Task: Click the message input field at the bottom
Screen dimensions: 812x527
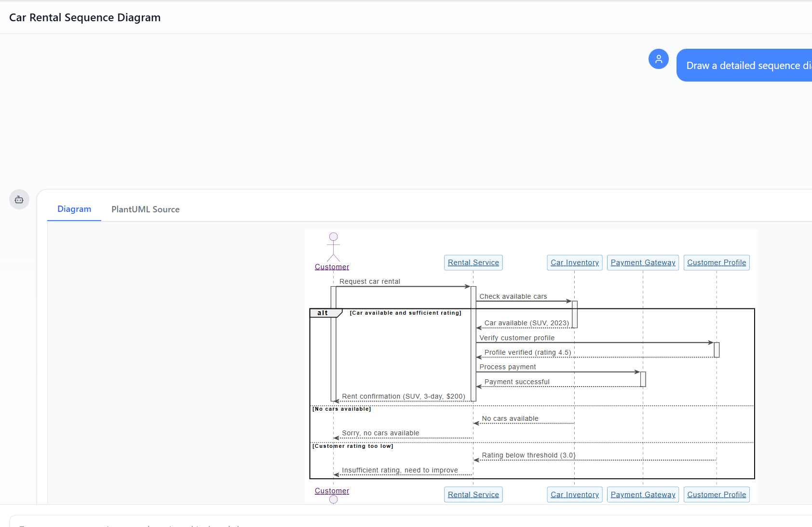Action: pos(405,524)
